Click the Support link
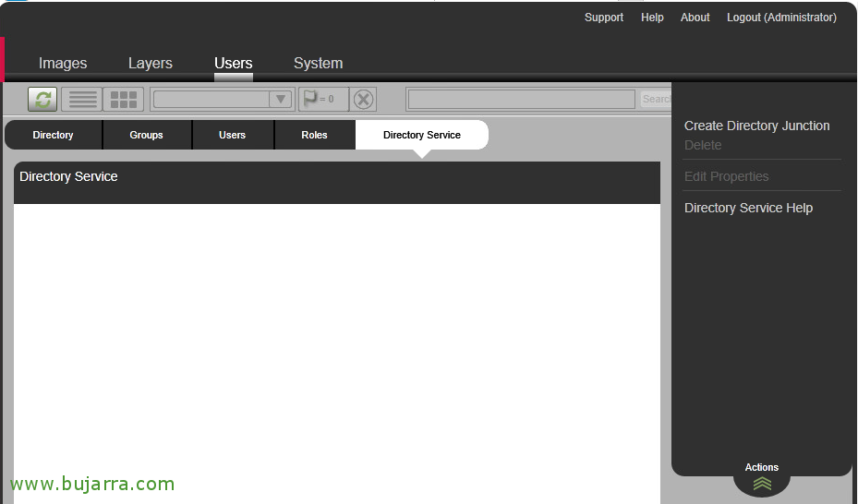858x504 pixels. [603, 18]
